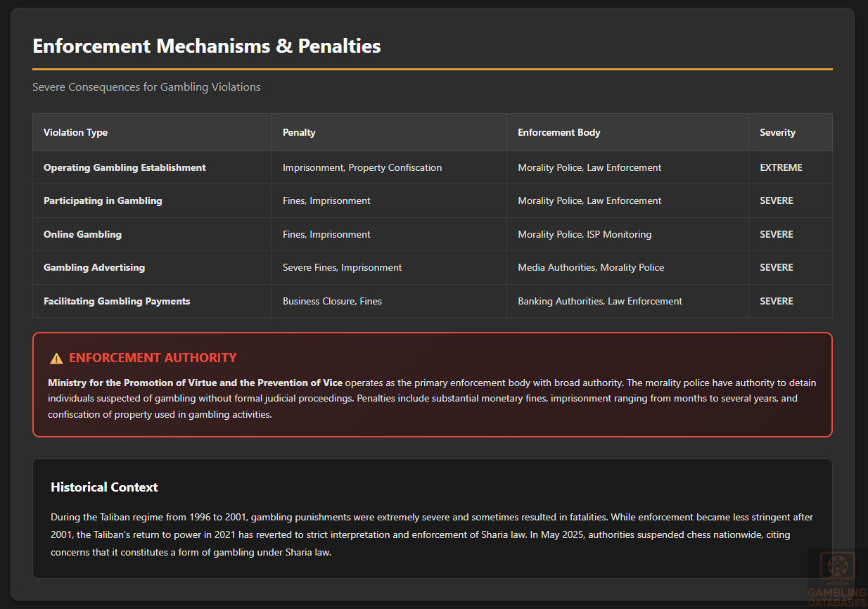
Task: Select the Penalty column header
Action: 299,132
